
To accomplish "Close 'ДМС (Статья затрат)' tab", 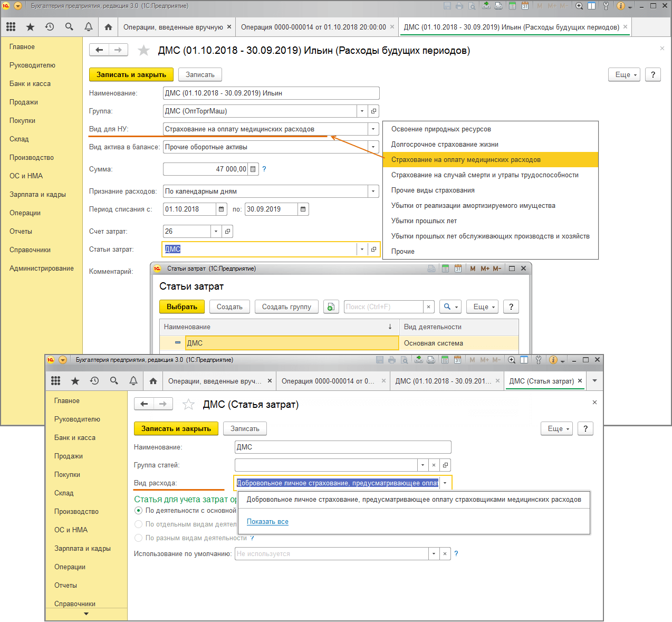I will point(580,381).
